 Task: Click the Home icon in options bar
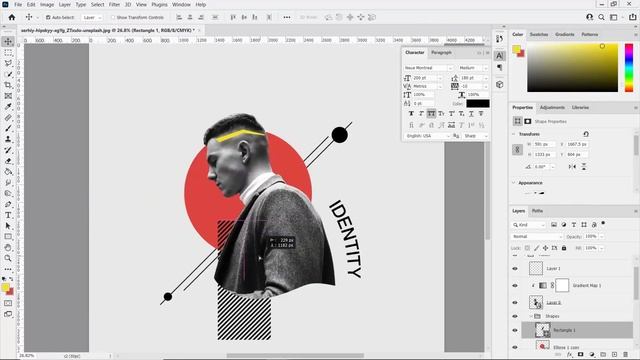point(11,17)
